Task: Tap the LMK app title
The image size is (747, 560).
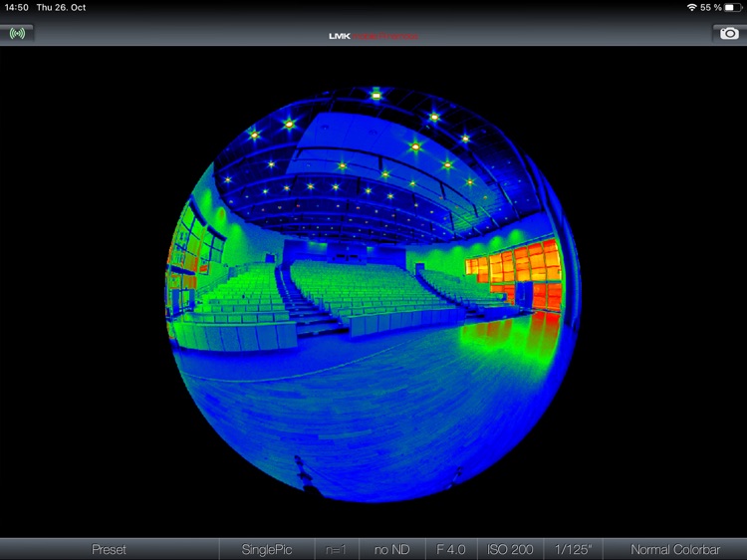Action: [x=373, y=36]
